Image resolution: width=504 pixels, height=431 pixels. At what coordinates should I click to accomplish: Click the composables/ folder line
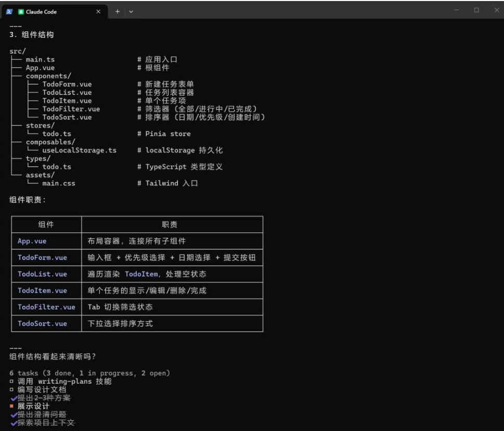pyautogui.click(x=50, y=142)
